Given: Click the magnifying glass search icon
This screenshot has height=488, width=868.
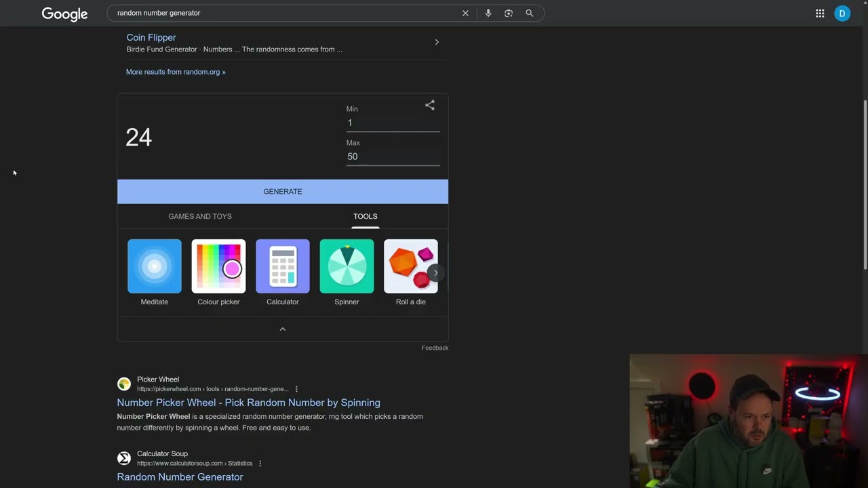Looking at the screenshot, I should (x=530, y=13).
